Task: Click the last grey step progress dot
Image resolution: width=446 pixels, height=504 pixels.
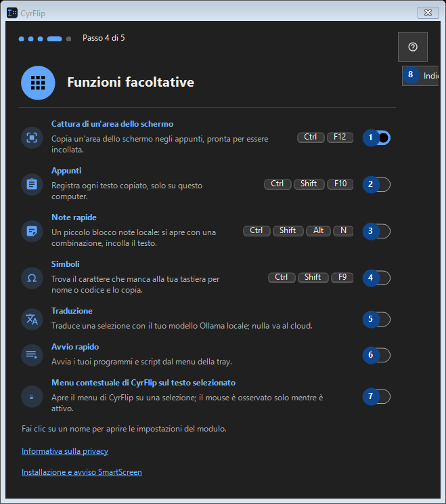Action: click(68, 39)
